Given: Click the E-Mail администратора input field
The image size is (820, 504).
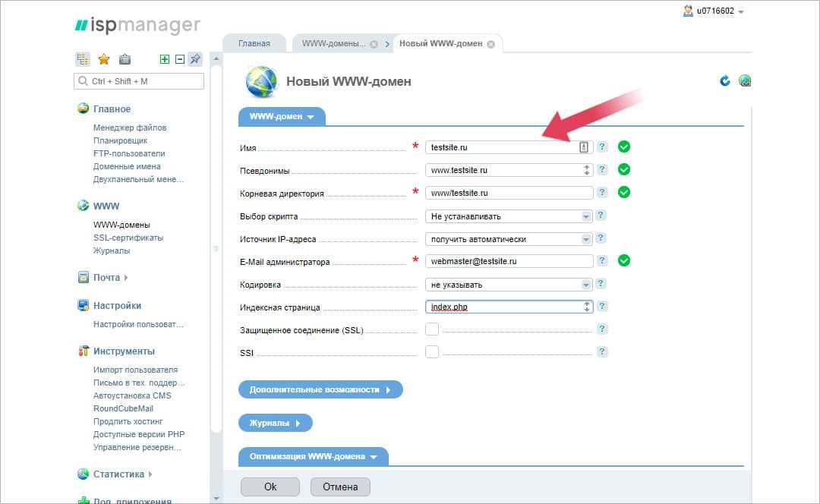Looking at the screenshot, I should 509,261.
